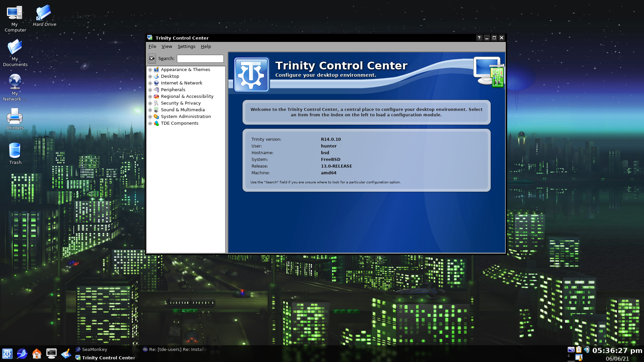Switch to SeaMonkey taskbar entry
This screenshot has width=644, height=362.
[107, 349]
